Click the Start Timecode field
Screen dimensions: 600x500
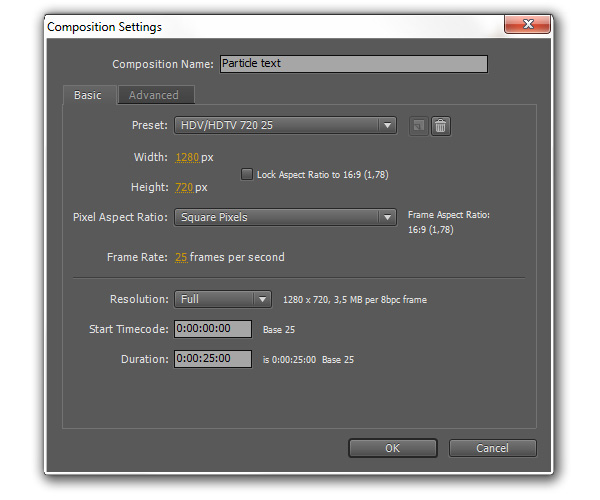tap(213, 329)
